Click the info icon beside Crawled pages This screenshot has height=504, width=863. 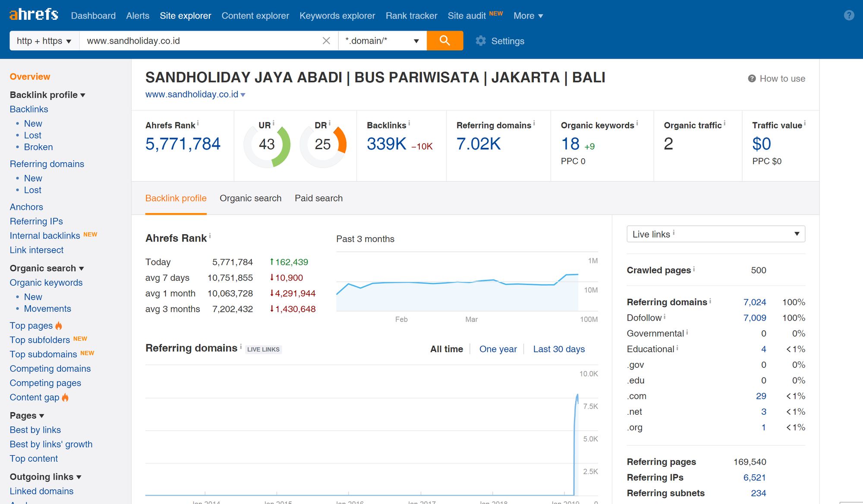tap(694, 269)
